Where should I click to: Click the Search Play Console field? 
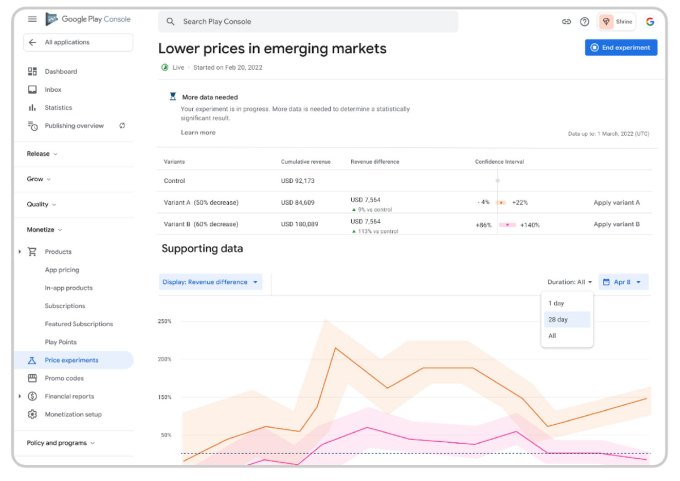[308, 21]
